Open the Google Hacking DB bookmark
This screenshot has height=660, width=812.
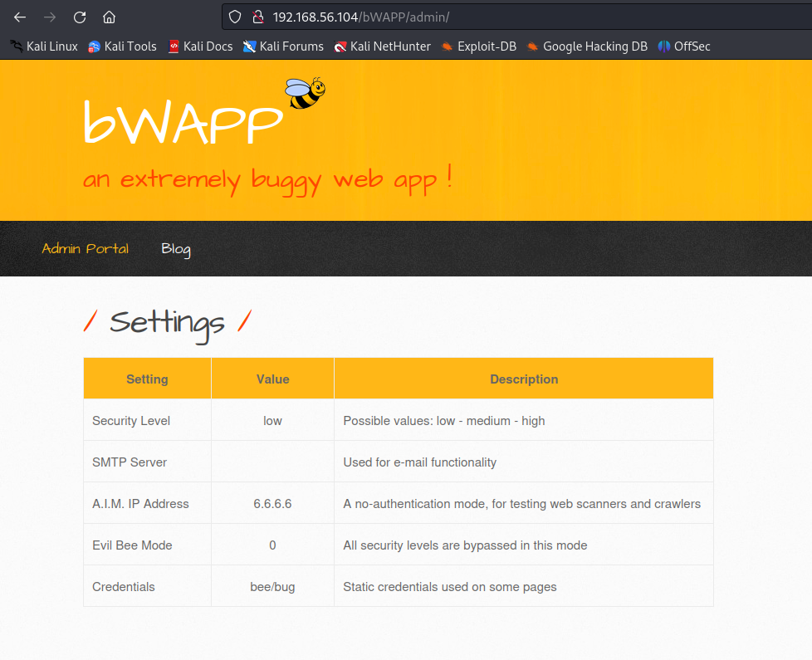pyautogui.click(x=587, y=46)
